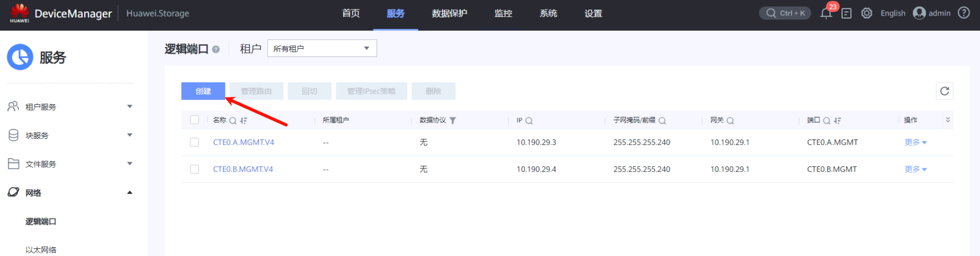
Task: Switch to the 数据保护 top menu tab
Action: click(449, 13)
